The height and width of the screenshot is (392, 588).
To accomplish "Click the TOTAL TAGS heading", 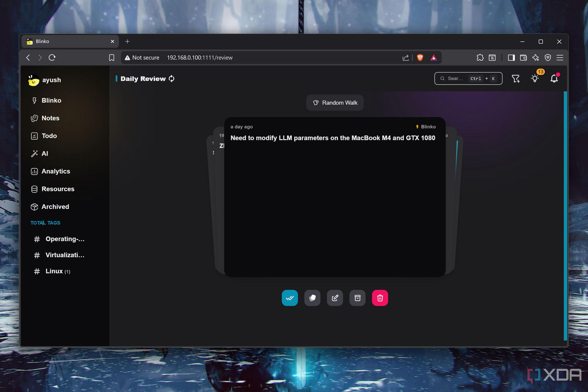I will tap(45, 223).
